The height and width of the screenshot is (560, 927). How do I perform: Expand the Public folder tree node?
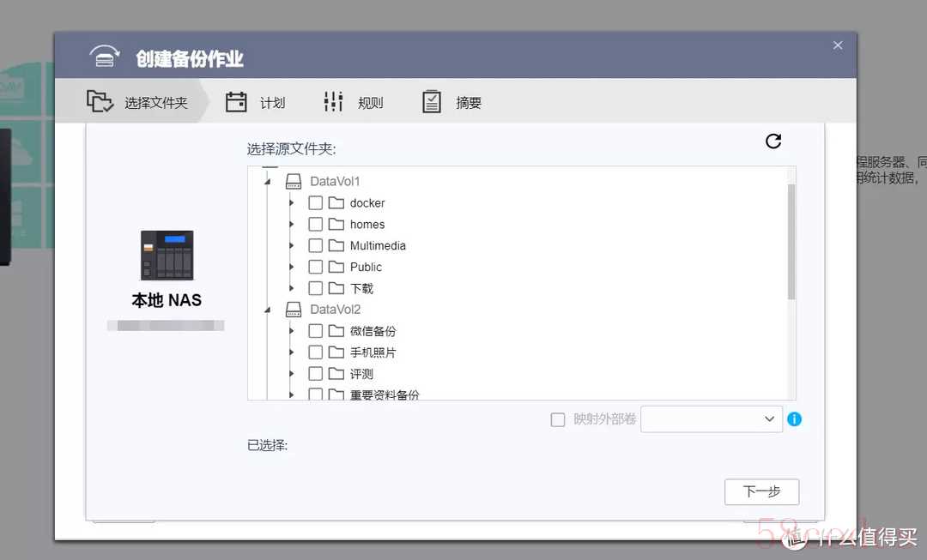(x=292, y=267)
